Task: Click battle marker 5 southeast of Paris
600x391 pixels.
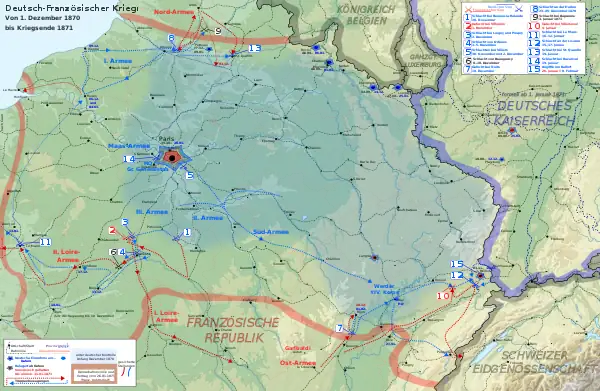Action: point(189,175)
